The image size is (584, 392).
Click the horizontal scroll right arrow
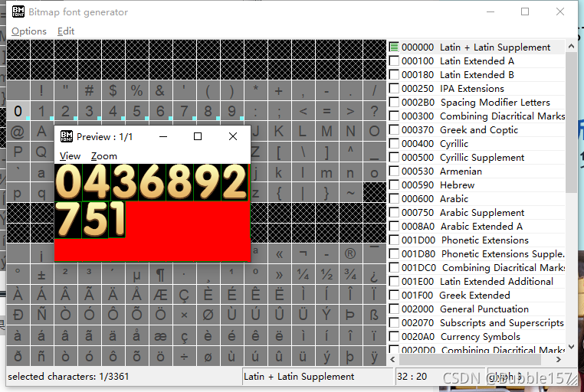click(558, 359)
